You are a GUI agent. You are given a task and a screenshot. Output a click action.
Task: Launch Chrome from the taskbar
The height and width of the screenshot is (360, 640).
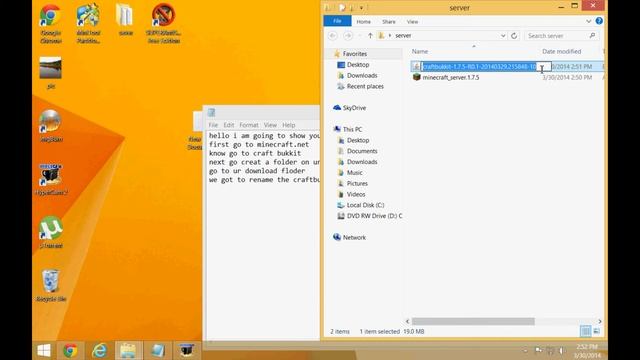[70, 350]
